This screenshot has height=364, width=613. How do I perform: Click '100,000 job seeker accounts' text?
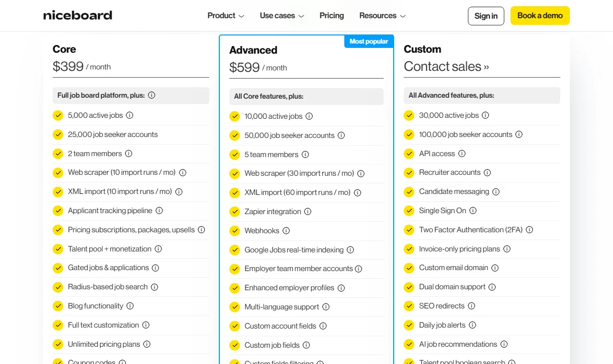(465, 135)
